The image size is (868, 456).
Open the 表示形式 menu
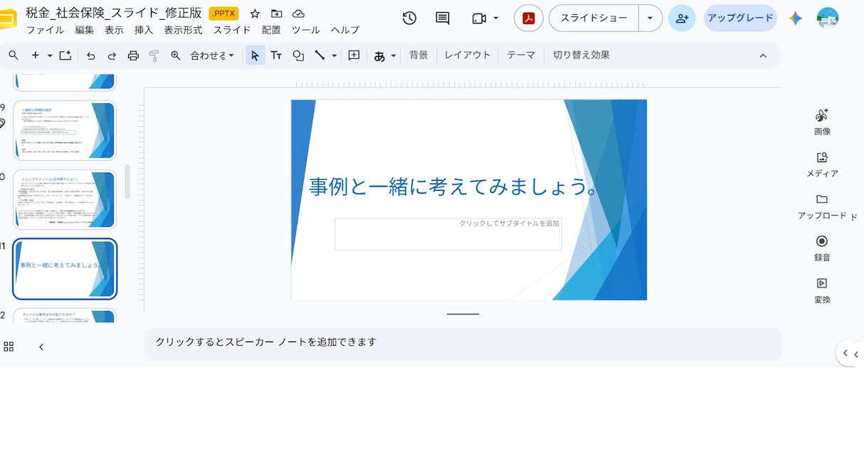click(x=183, y=31)
